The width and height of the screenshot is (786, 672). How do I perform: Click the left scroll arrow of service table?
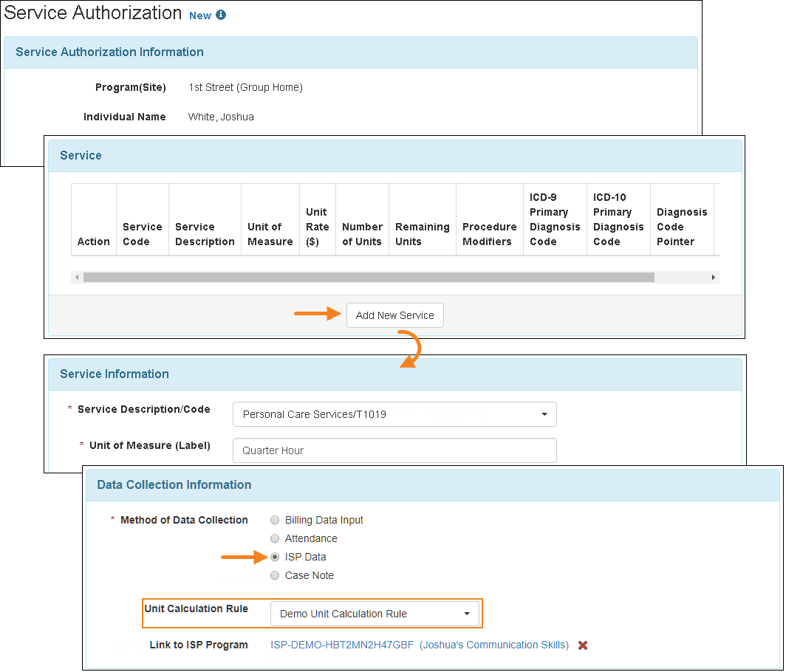pyautogui.click(x=77, y=277)
